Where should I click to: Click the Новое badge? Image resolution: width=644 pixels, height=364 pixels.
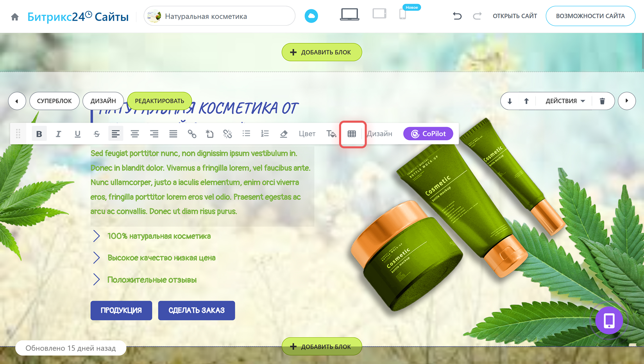coord(412,7)
